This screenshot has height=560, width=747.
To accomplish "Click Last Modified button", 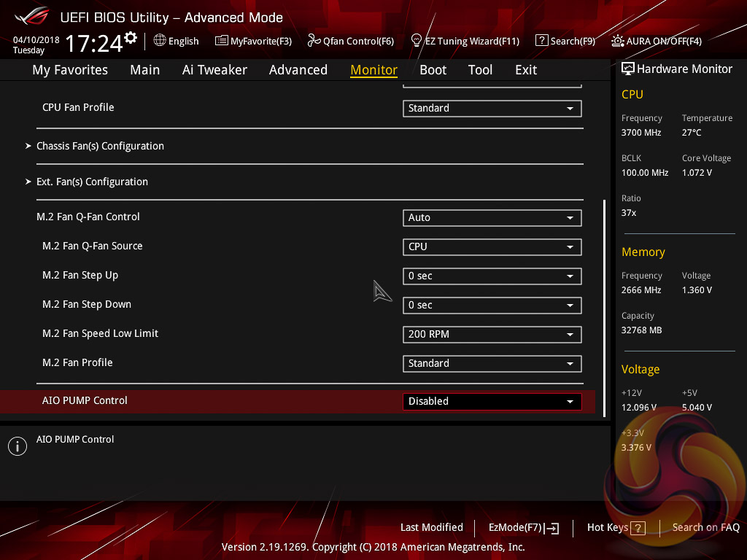I will 431,527.
